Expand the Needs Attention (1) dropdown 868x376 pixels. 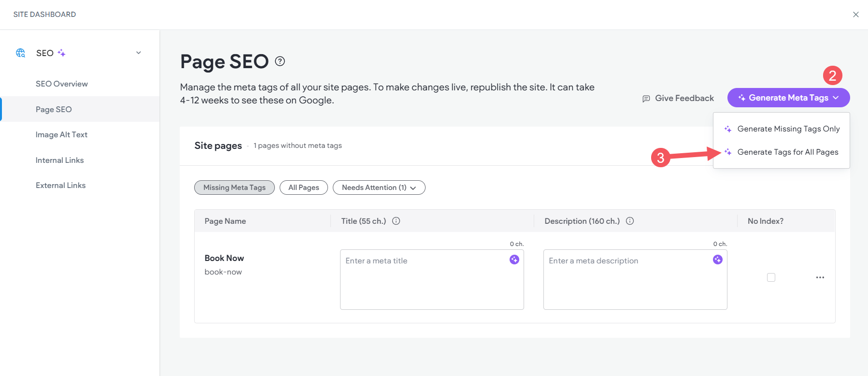tap(379, 188)
